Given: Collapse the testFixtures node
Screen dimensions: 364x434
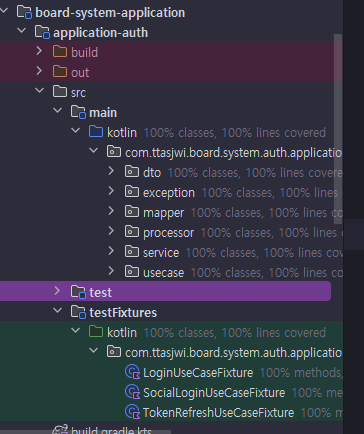Looking at the screenshot, I should click(x=58, y=310).
